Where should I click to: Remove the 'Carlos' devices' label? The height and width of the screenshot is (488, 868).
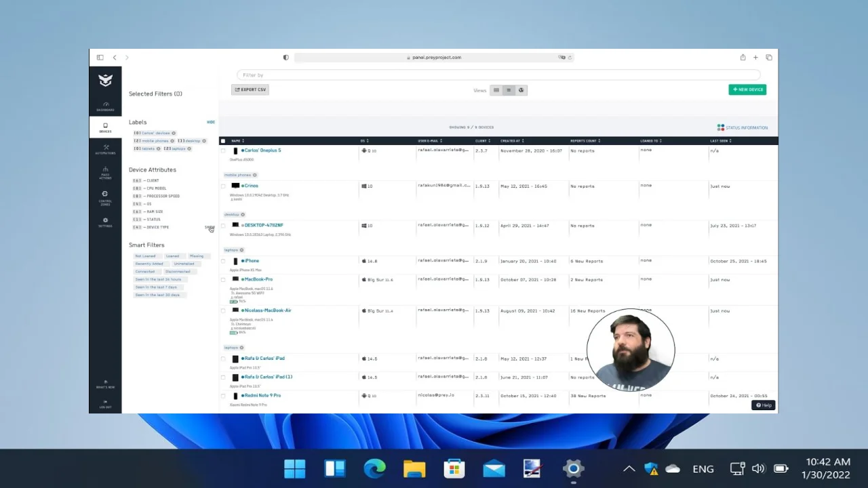click(x=174, y=133)
